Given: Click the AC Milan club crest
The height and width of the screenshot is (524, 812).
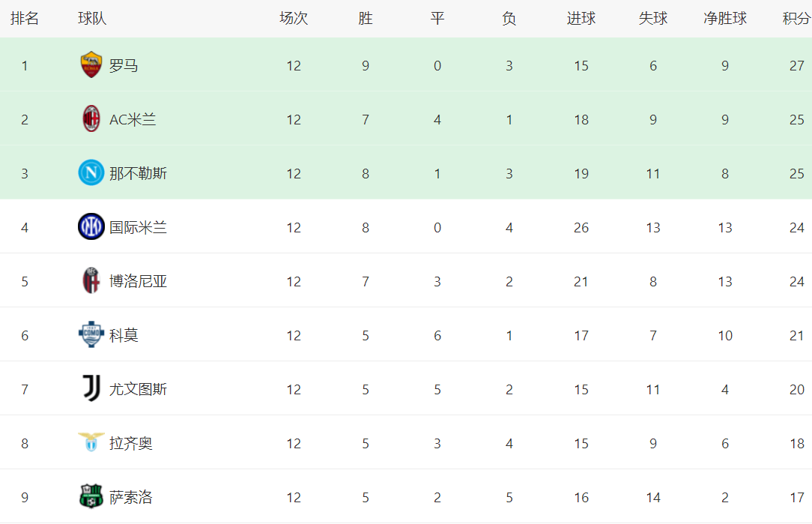Looking at the screenshot, I should (91, 119).
